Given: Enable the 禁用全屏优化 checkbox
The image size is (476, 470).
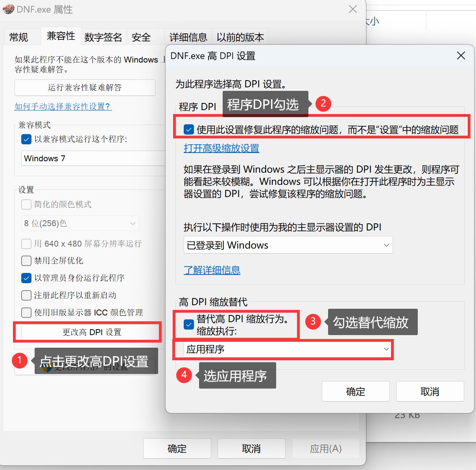Looking at the screenshot, I should (26, 261).
